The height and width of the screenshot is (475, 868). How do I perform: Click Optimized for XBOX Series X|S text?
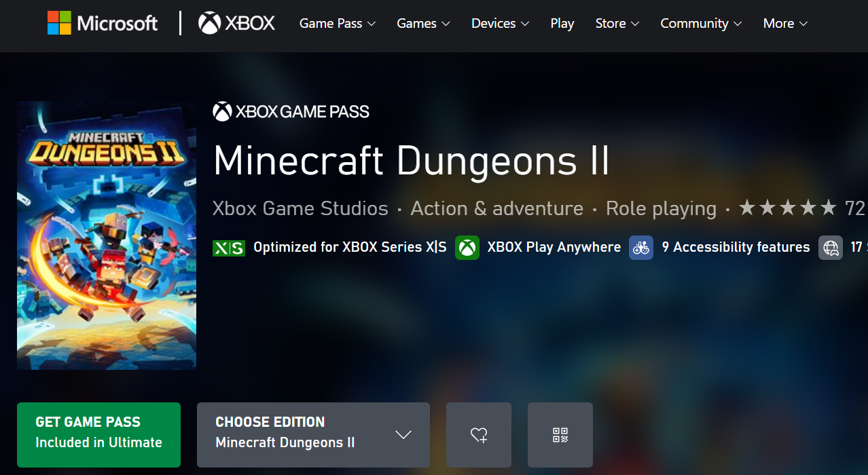[x=350, y=248]
